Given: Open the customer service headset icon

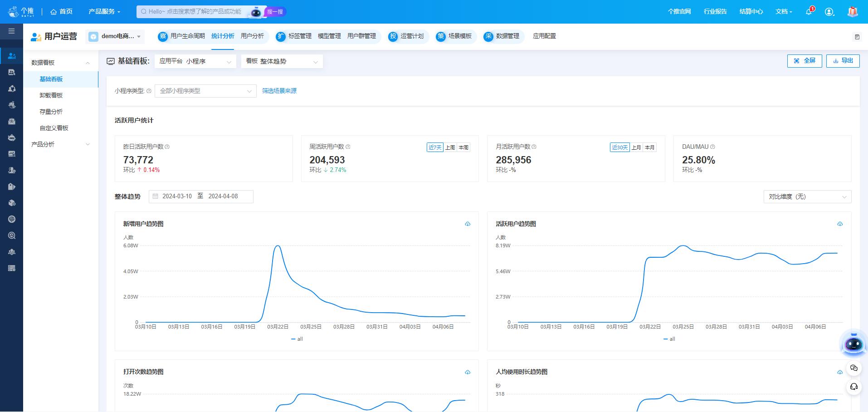Looking at the screenshot, I should click(854, 387).
